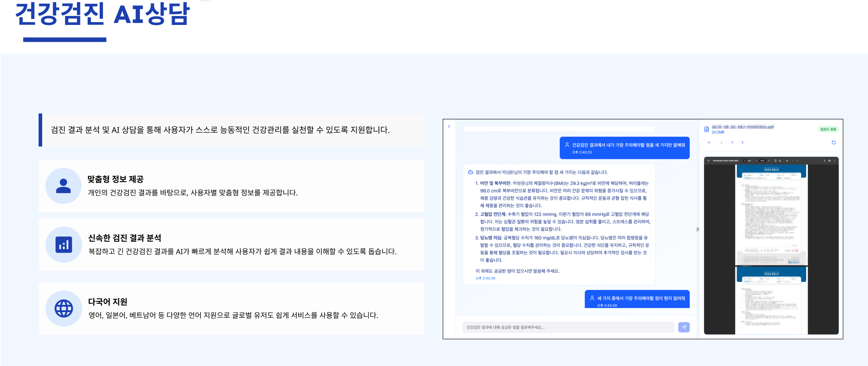Image resolution: width=868 pixels, height=366 pixels.
Task: Go to next page with right chevron
Action: click(x=742, y=142)
